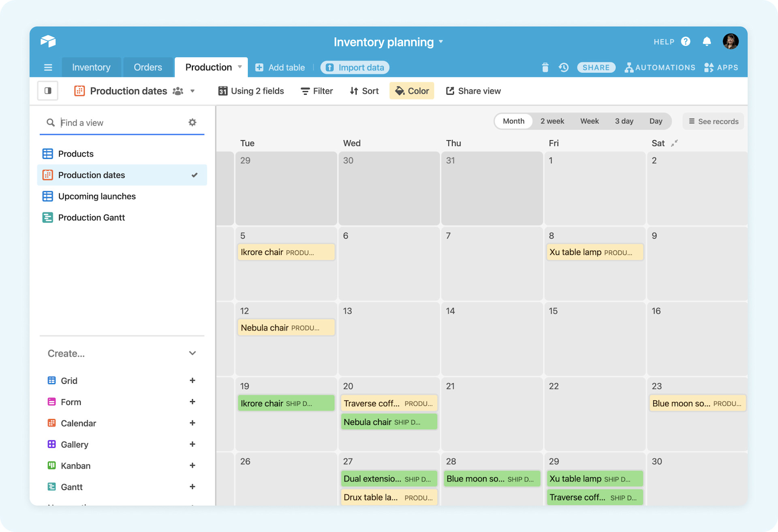Collapse the Create section
Viewport: 778px width, 532px height.
(192, 353)
